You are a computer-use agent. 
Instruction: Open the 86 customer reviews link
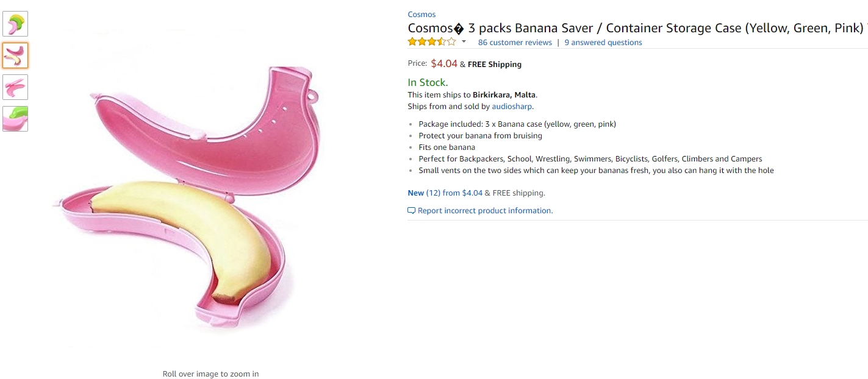(515, 43)
